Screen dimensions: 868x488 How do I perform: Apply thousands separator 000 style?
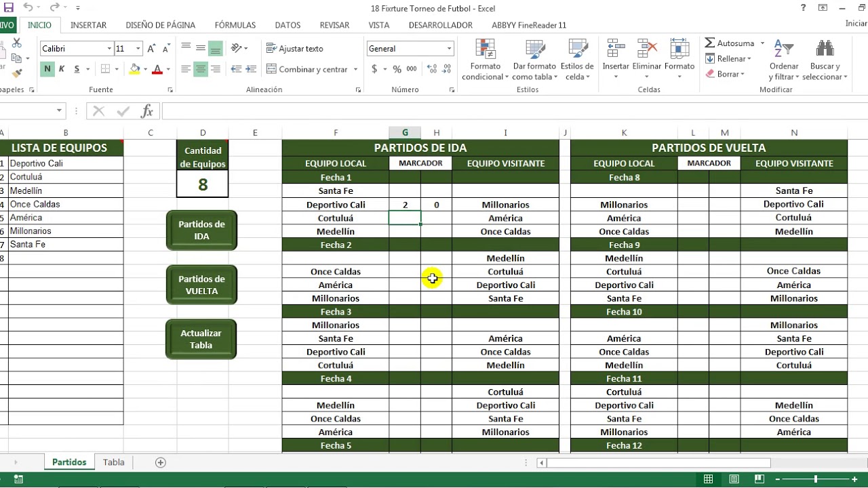tap(412, 69)
